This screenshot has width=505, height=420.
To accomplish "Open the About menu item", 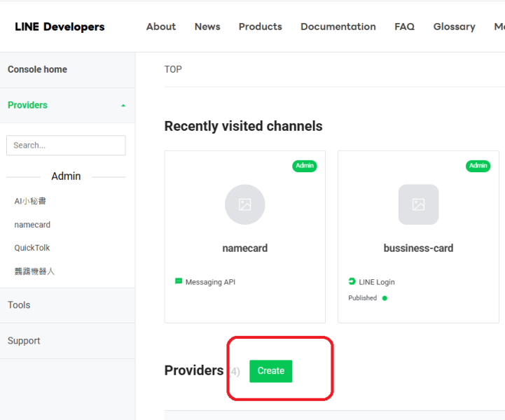I will (x=161, y=27).
